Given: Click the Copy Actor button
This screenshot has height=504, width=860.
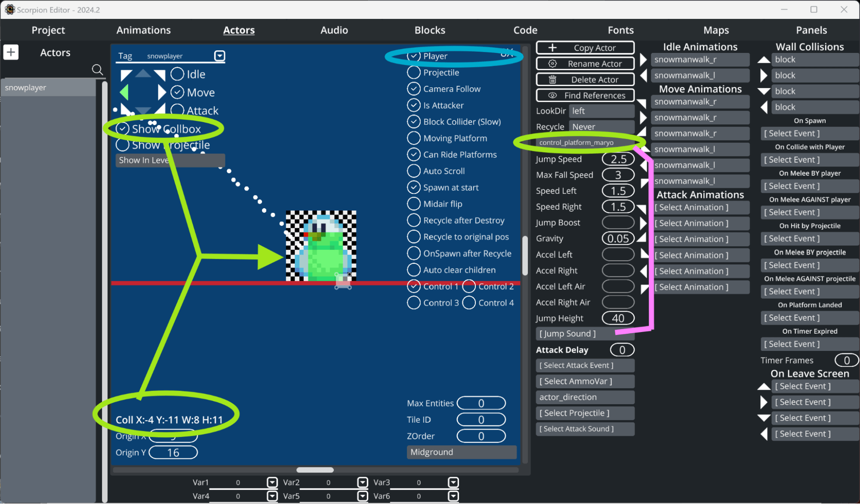Looking at the screenshot, I should click(x=585, y=48).
